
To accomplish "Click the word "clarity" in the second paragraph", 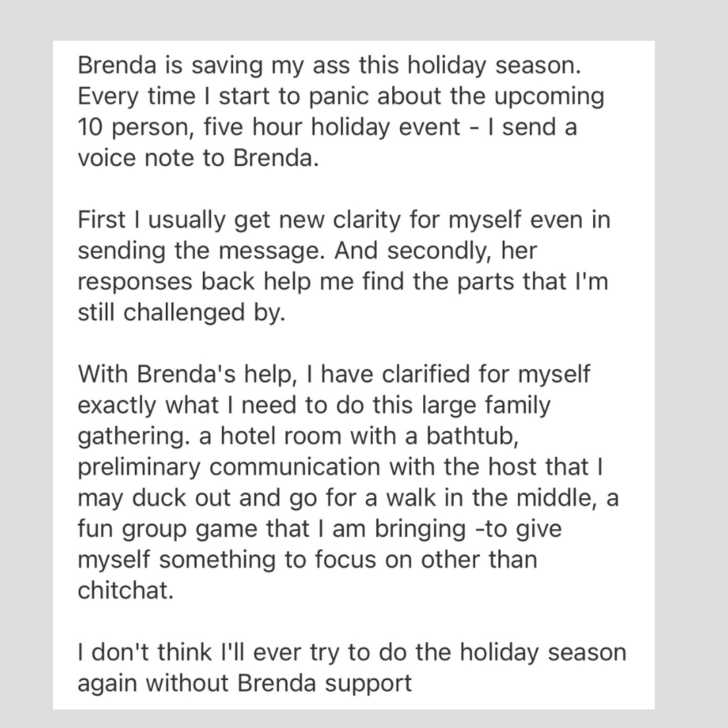I will pyautogui.click(x=343, y=221).
